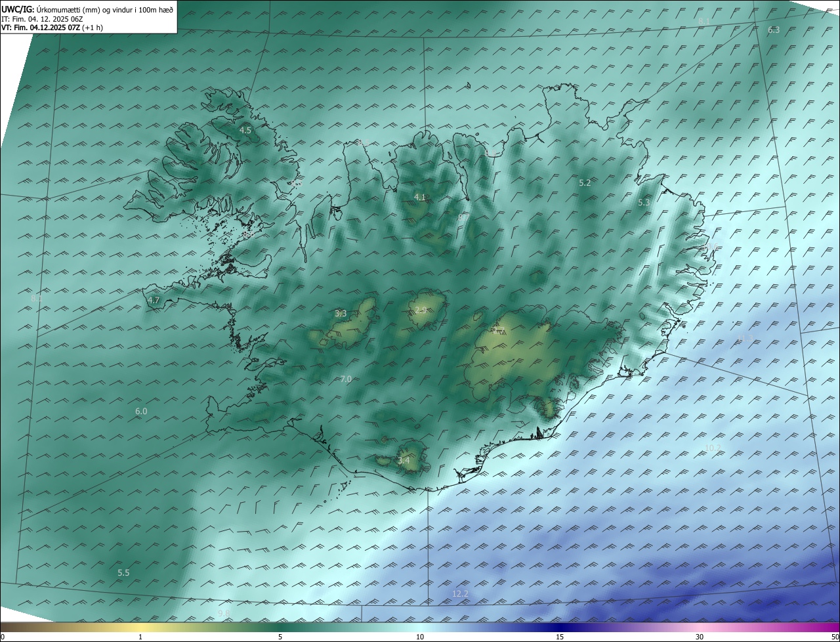Viewport: 840px width, 642px height.
Task: Click the "1" label on the color scale
Action: click(140, 637)
